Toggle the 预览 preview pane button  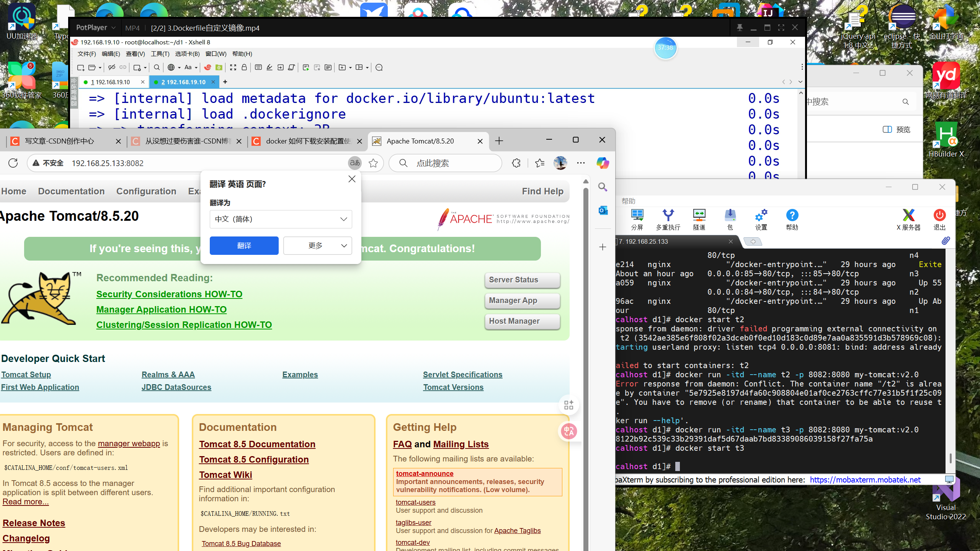click(897, 129)
